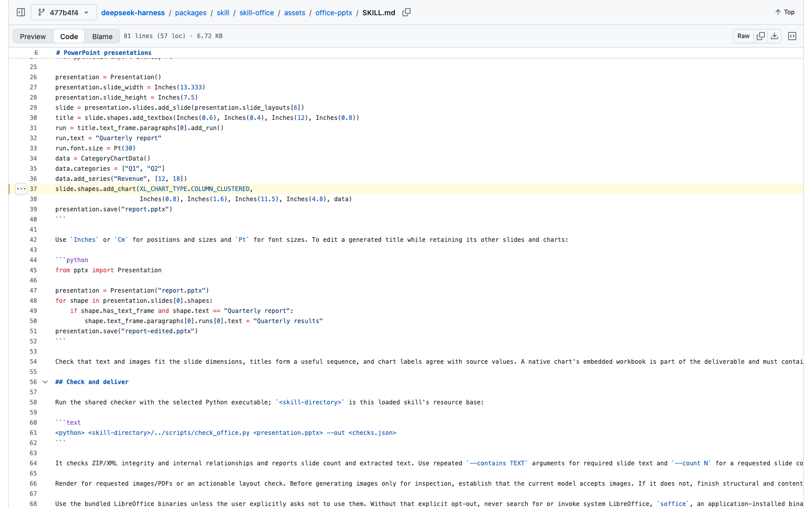
Task: Switch to the Blame tab
Action: [103, 36]
